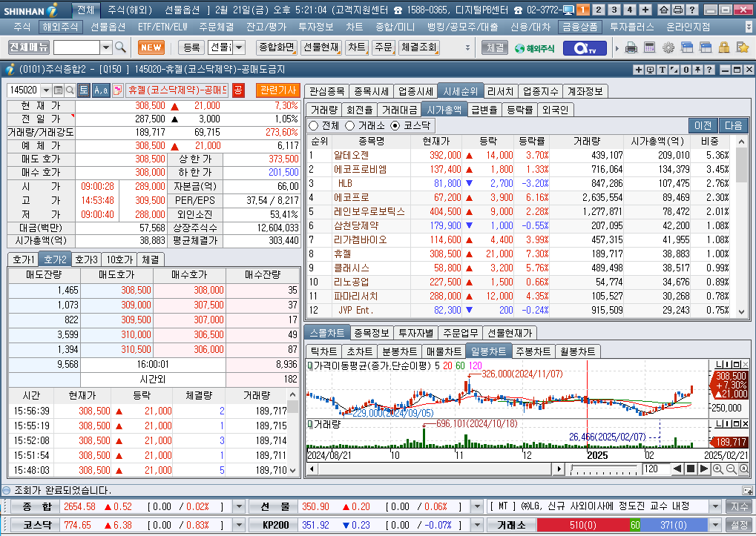Click the chart zoom out magnifier icon
The image size is (756, 536).
point(731,469)
